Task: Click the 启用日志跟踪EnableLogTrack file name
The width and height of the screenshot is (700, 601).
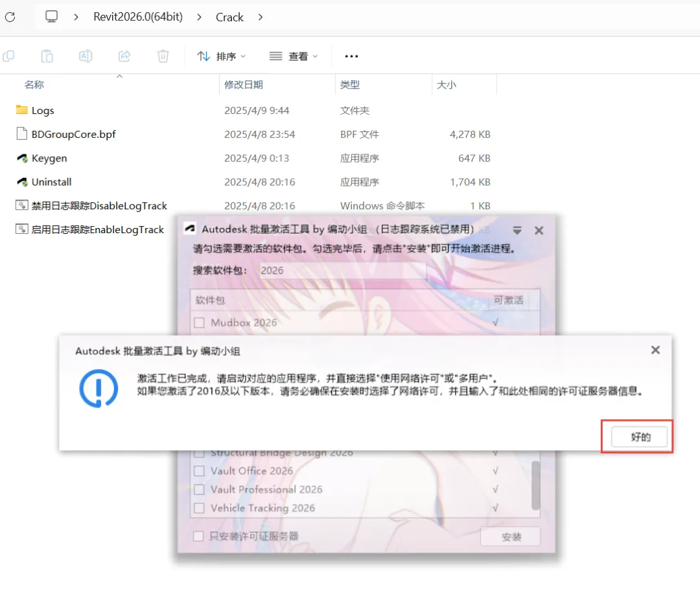Action: tap(98, 230)
